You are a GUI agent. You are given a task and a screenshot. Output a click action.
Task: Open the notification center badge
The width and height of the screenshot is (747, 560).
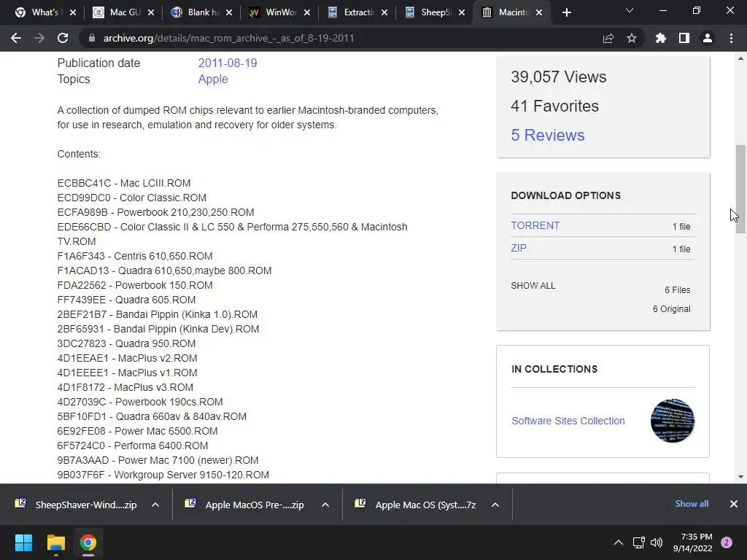(727, 542)
